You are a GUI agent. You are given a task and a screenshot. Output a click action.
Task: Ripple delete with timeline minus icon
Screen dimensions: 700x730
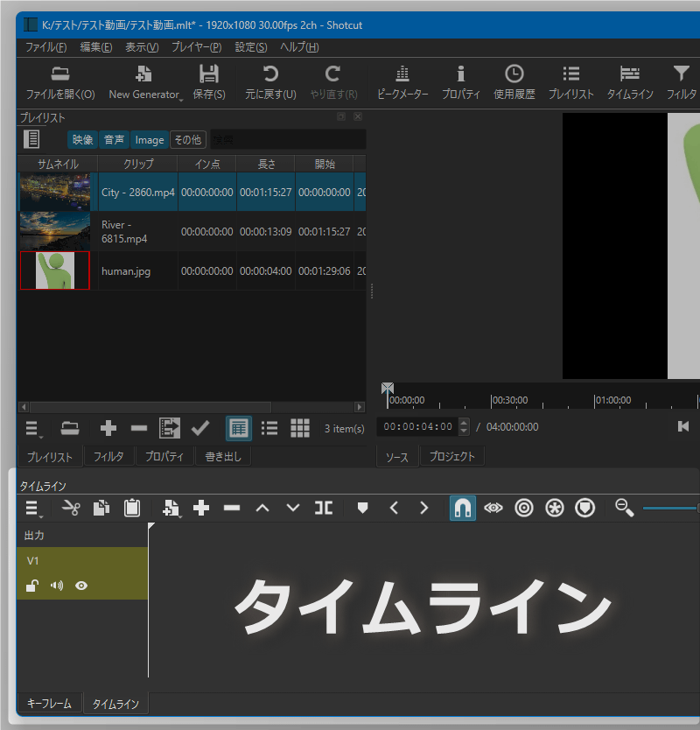(x=232, y=508)
